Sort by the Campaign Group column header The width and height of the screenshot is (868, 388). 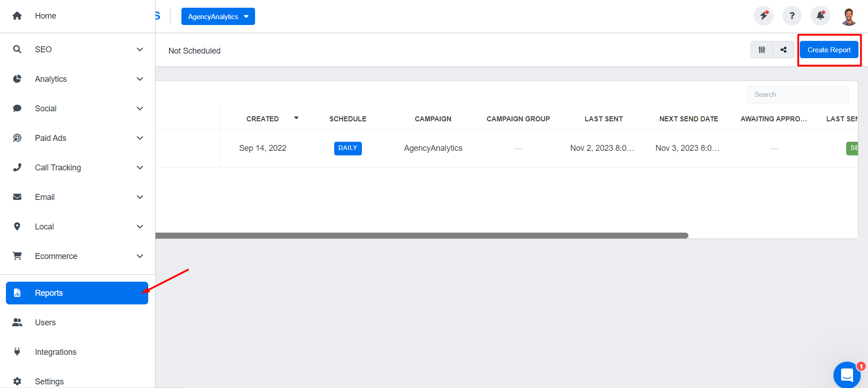[518, 119]
